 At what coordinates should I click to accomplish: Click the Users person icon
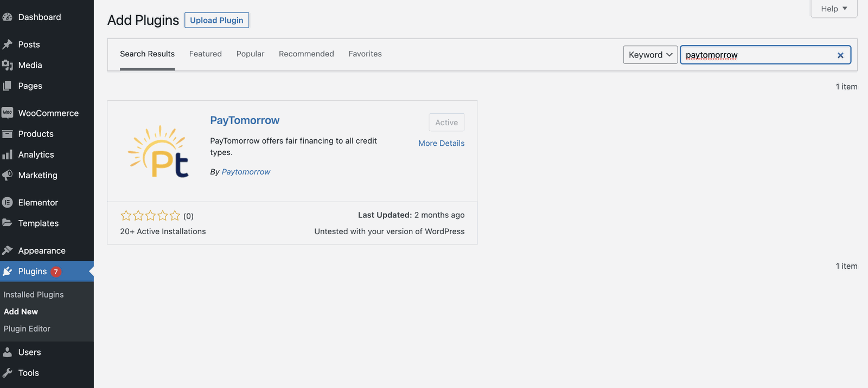click(x=7, y=352)
